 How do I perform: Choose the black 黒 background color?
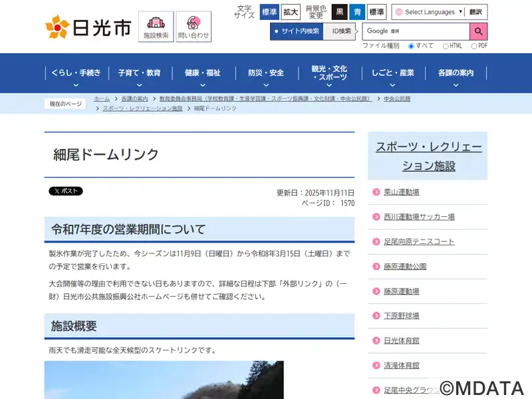pos(340,12)
